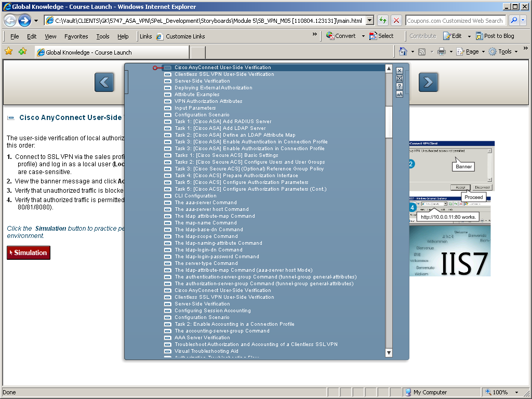The width and height of the screenshot is (532, 399).
Task: Click the browser Refresh icon
Action: 383,21
